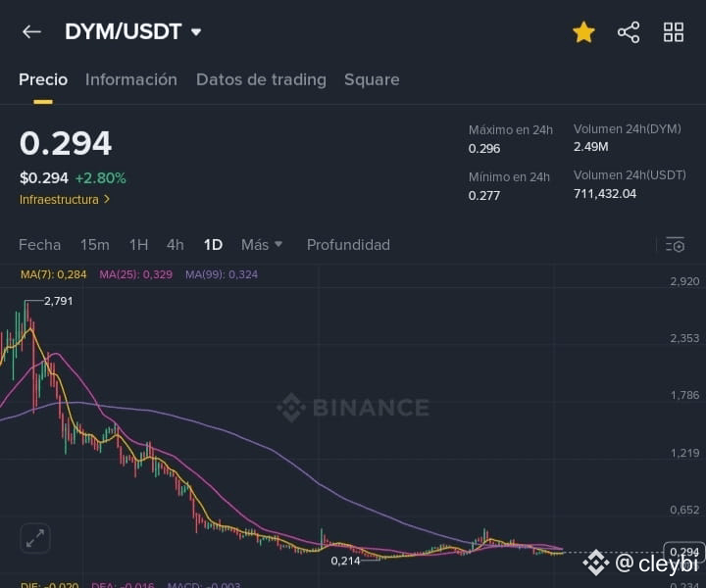This screenshot has height=588, width=706.
Task: Open the Profundidad depth chart
Action: 348,245
